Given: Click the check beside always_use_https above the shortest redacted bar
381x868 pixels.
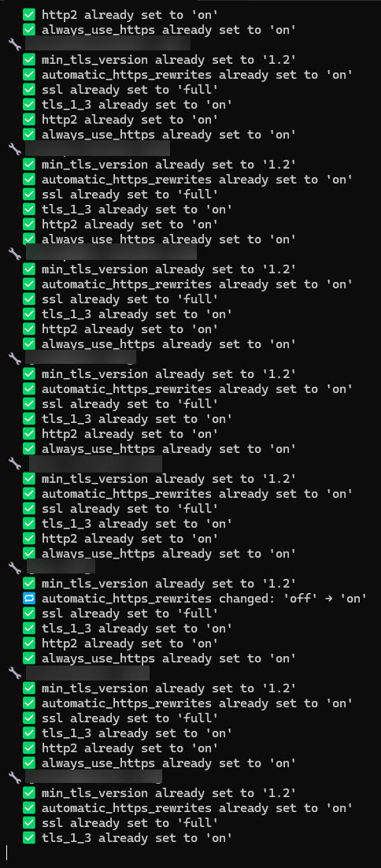Looking at the screenshot, I should pyautogui.click(x=29, y=554).
